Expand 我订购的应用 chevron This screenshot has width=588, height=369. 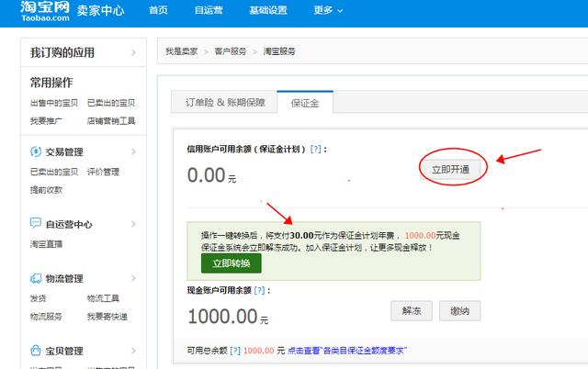point(133,53)
